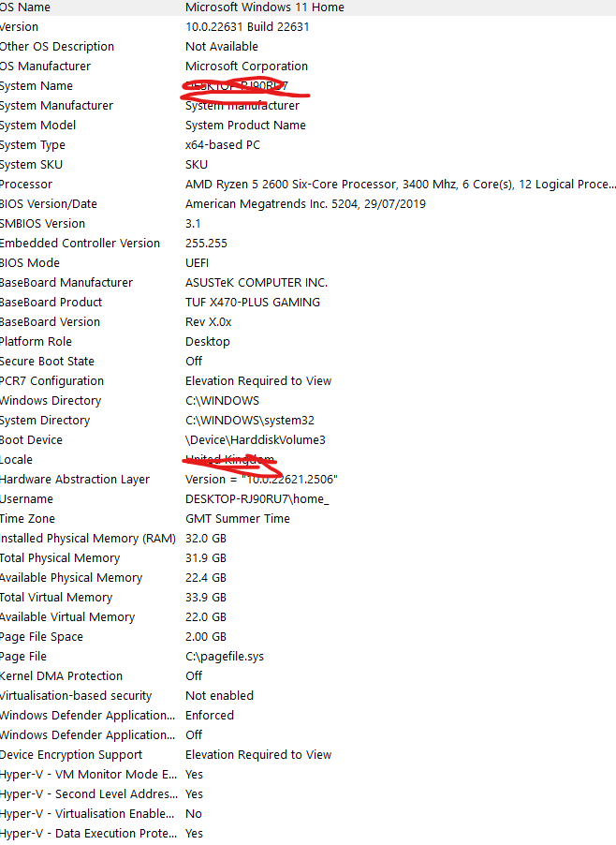Image resolution: width=616 pixels, height=845 pixels.
Task: Click the 'BaseBoard Manufacturer' label
Action: (66, 283)
